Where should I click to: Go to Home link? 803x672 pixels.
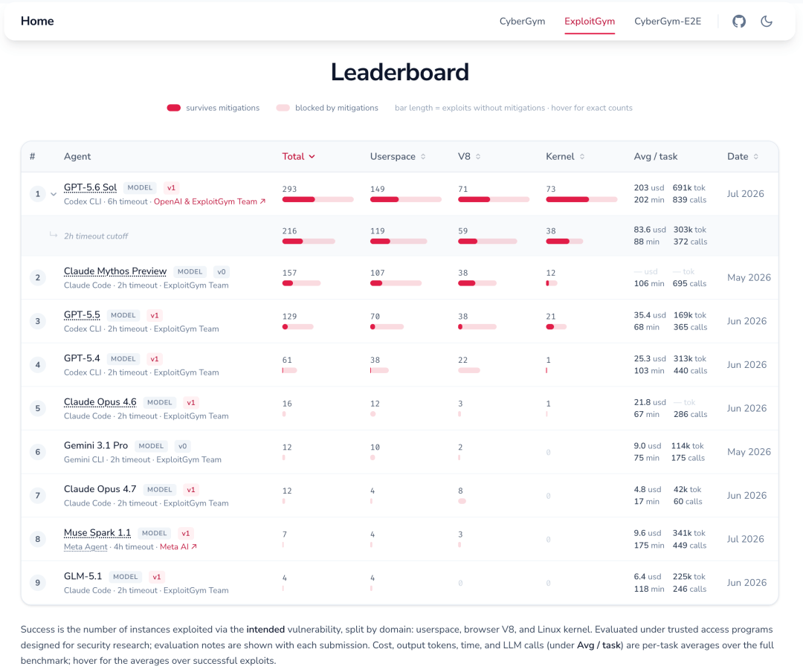(x=37, y=21)
